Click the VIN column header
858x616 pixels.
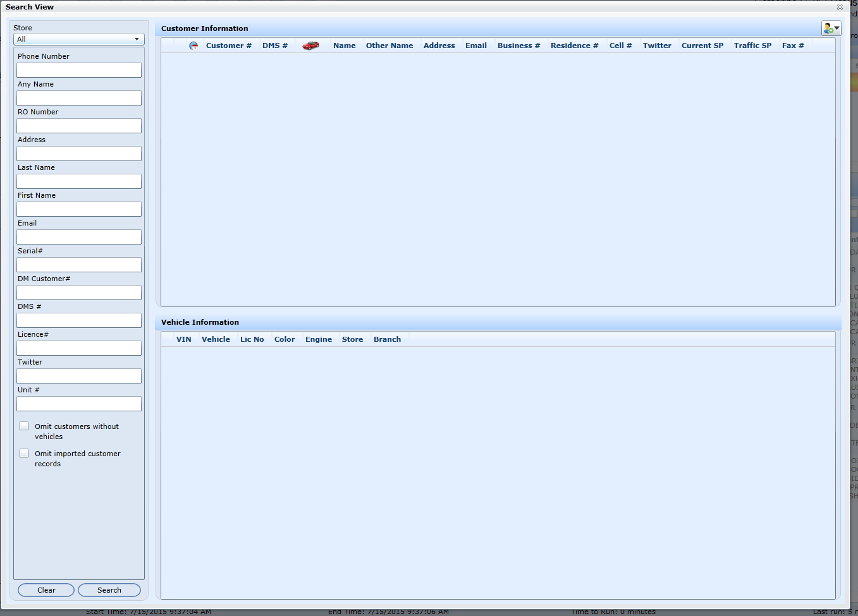coord(183,339)
